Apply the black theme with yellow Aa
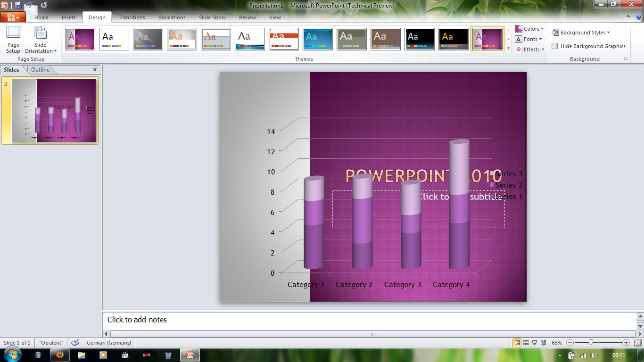Screen dimensions: 644x362 pyautogui.click(x=454, y=39)
